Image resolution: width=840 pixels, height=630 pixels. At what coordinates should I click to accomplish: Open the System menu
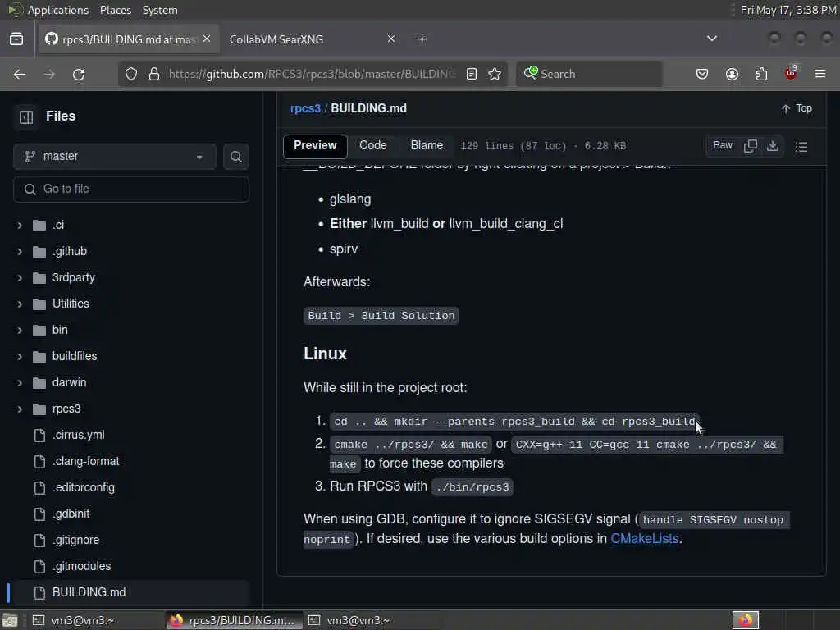(x=160, y=10)
